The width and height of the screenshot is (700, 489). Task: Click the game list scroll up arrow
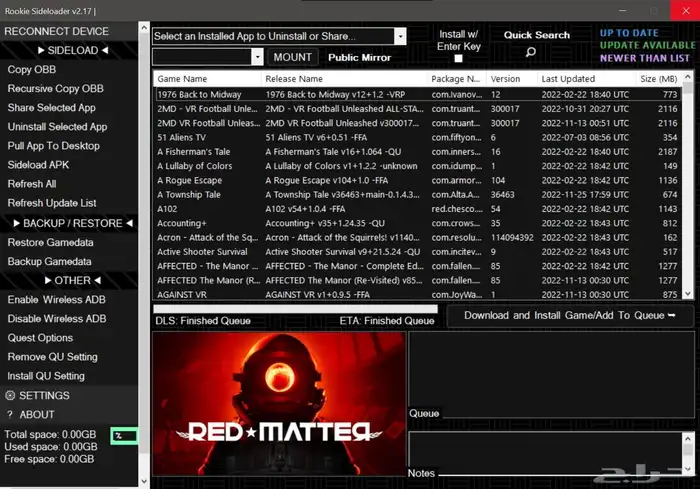(688, 77)
